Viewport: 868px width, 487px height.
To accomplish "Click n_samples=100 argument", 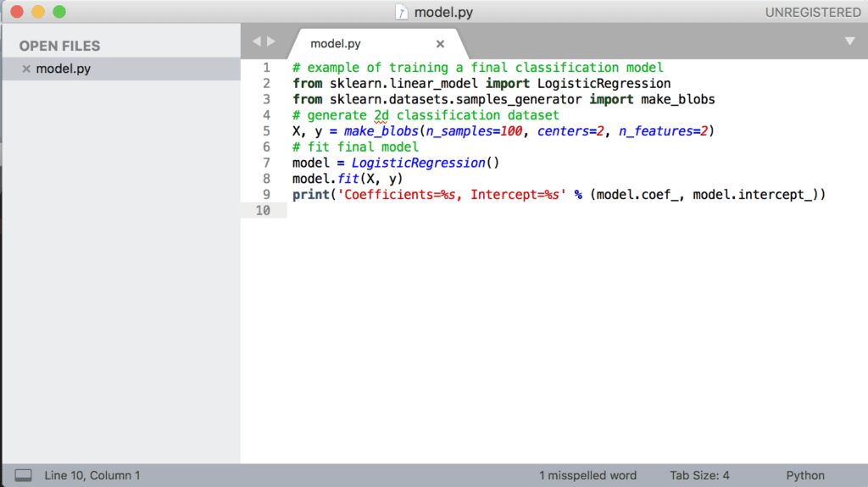I will click(474, 131).
